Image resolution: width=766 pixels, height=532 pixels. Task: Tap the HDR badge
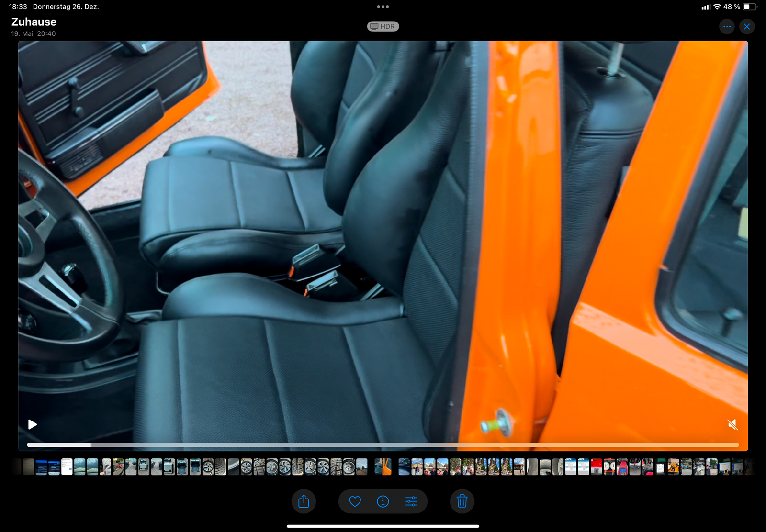coord(383,26)
